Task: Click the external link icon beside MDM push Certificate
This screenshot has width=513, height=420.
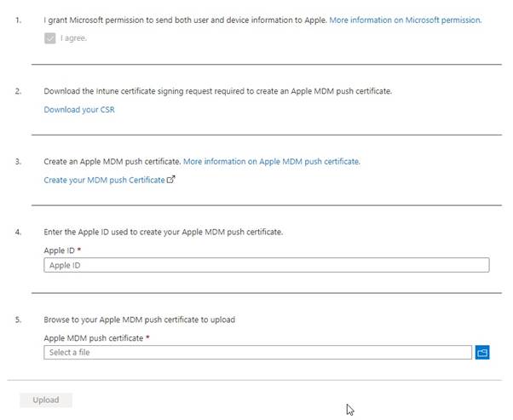Action: tap(171, 180)
